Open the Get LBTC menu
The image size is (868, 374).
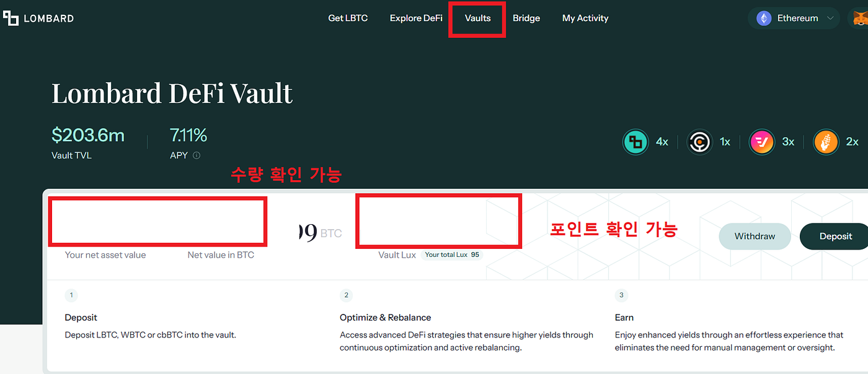tap(348, 18)
